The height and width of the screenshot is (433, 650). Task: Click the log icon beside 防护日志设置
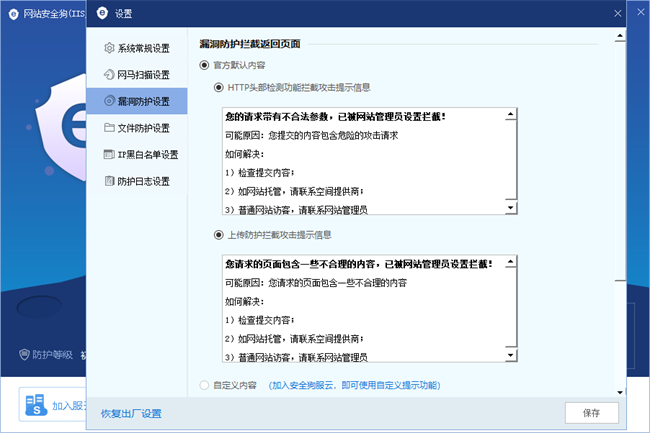point(109,181)
